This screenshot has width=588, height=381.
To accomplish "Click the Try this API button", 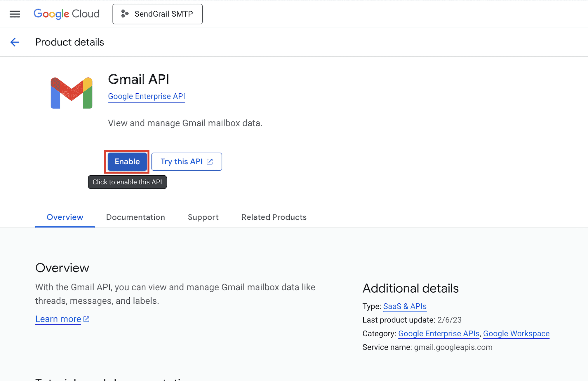I will (x=187, y=162).
